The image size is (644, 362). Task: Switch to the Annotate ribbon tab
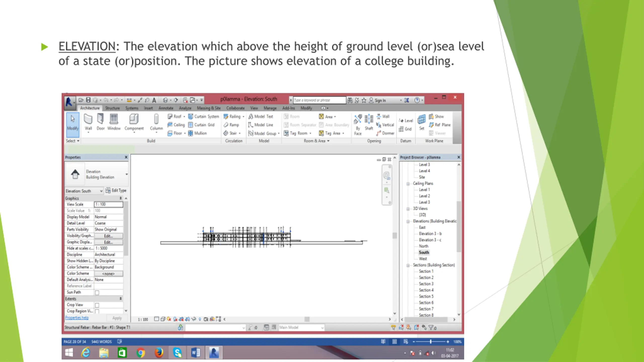166,108
